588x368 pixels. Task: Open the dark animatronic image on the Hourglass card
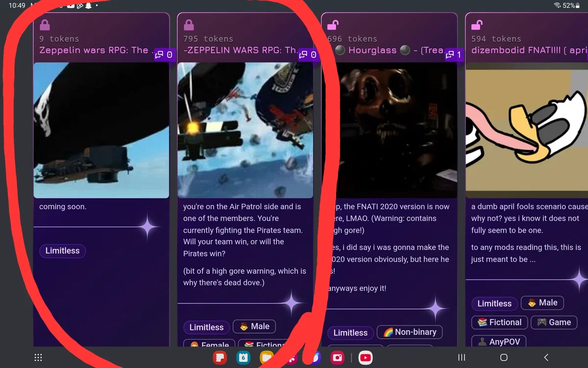pos(390,130)
